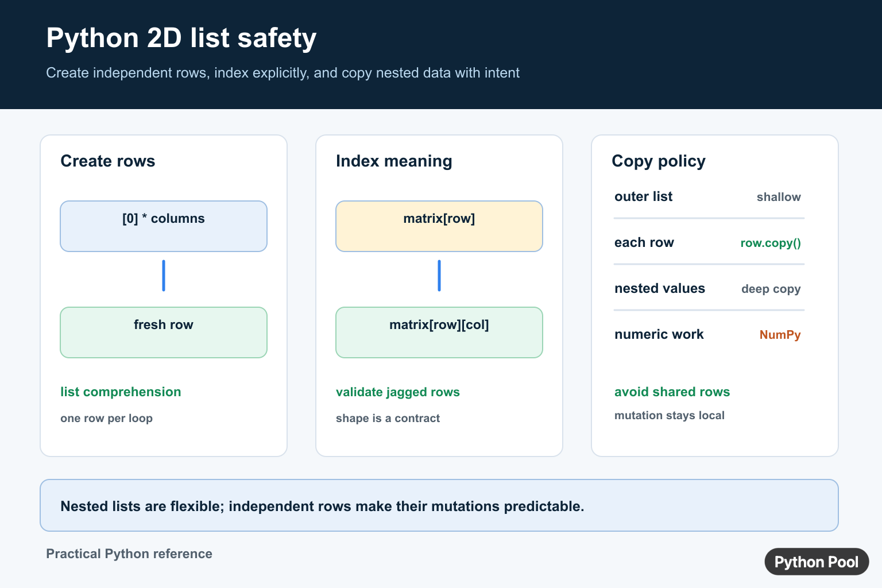Click the deep copy value
This screenshot has width=882, height=588.
click(x=771, y=289)
